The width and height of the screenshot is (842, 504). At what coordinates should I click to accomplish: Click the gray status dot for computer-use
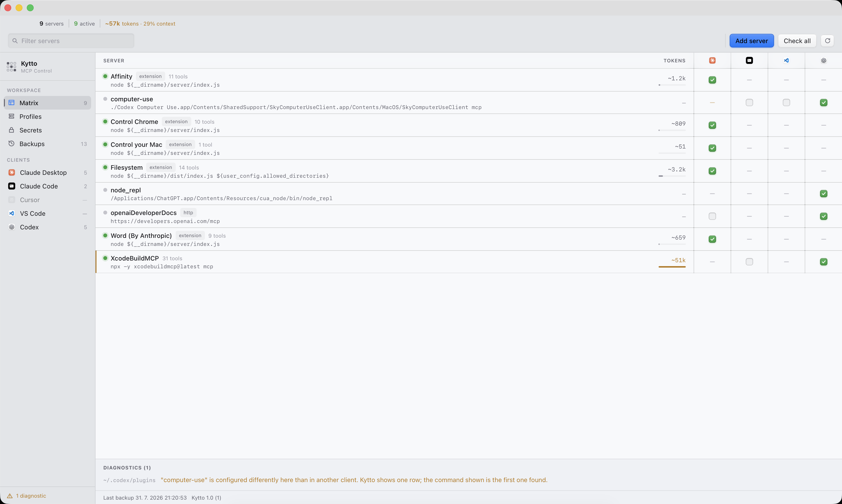[x=105, y=99]
